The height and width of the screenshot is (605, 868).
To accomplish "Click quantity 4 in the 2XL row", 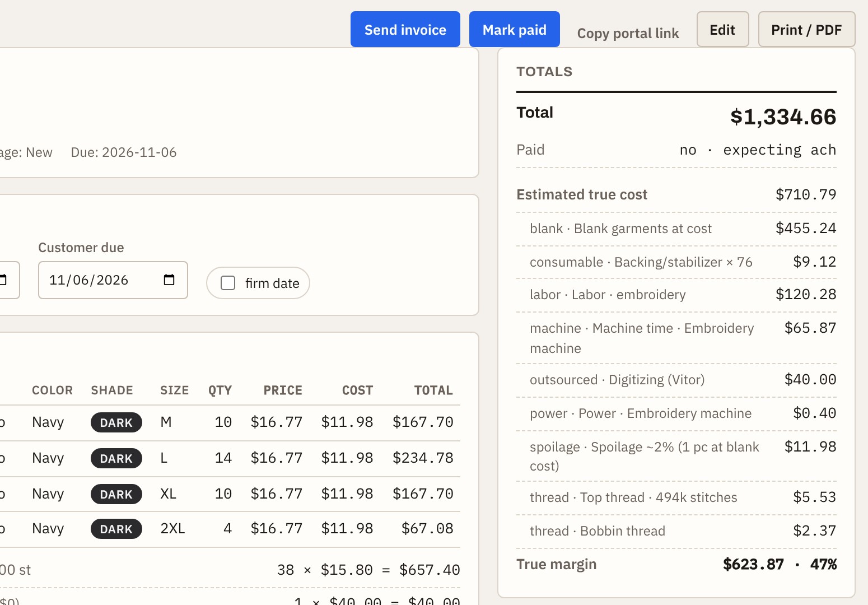I will coord(227,528).
